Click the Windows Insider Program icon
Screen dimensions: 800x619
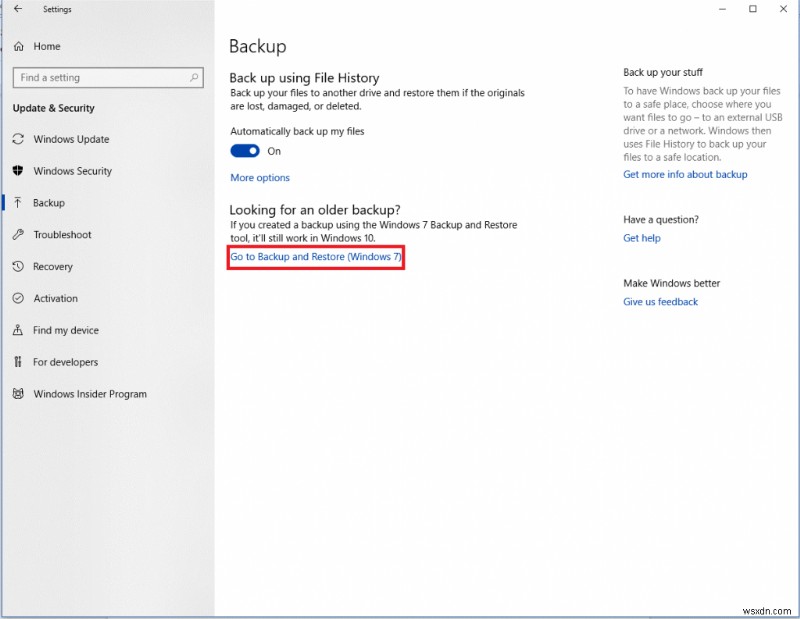click(18, 394)
